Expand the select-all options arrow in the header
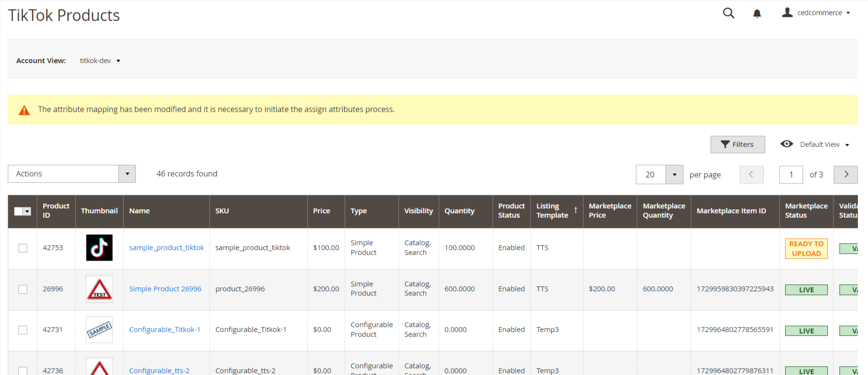Screen dimensions: 868x375 [x=27, y=211]
